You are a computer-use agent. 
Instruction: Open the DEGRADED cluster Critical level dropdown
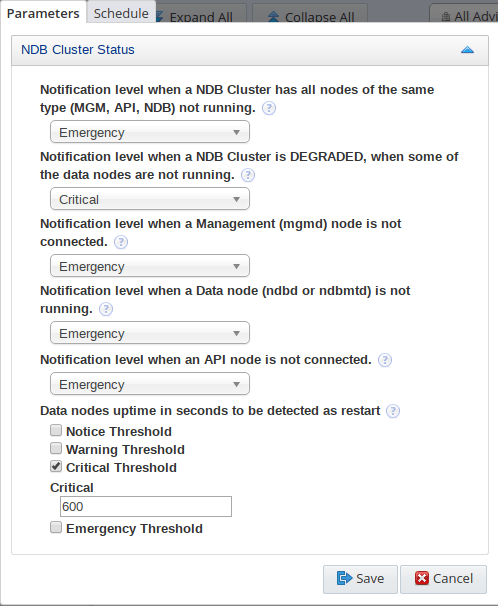click(150, 199)
